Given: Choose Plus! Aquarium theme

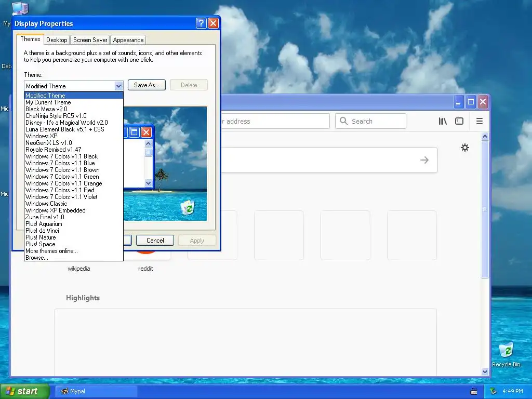Looking at the screenshot, I should point(74,224).
